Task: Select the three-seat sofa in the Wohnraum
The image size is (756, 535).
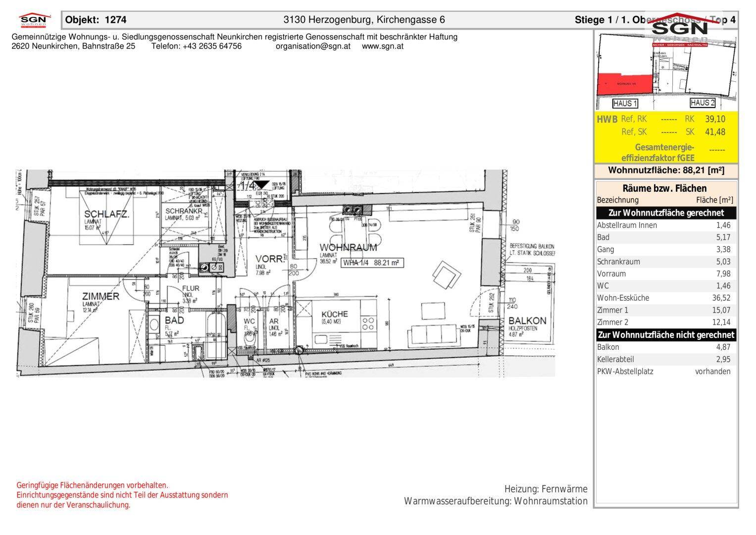Action: point(433,335)
